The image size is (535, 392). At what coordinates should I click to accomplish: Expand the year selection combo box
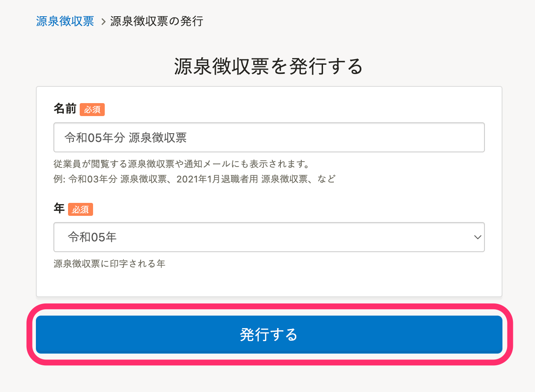point(268,237)
